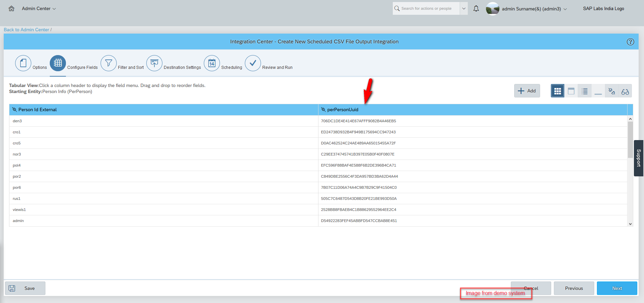Select the den3 cell
This screenshot has height=303, width=644.
164,121
